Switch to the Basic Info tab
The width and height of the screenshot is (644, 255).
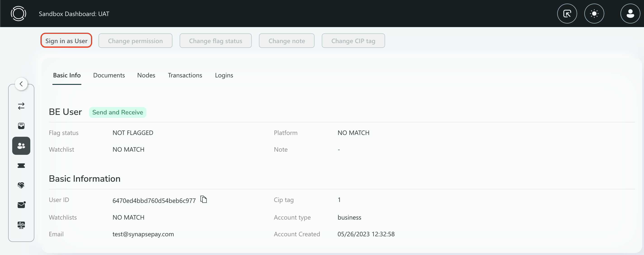[67, 75]
